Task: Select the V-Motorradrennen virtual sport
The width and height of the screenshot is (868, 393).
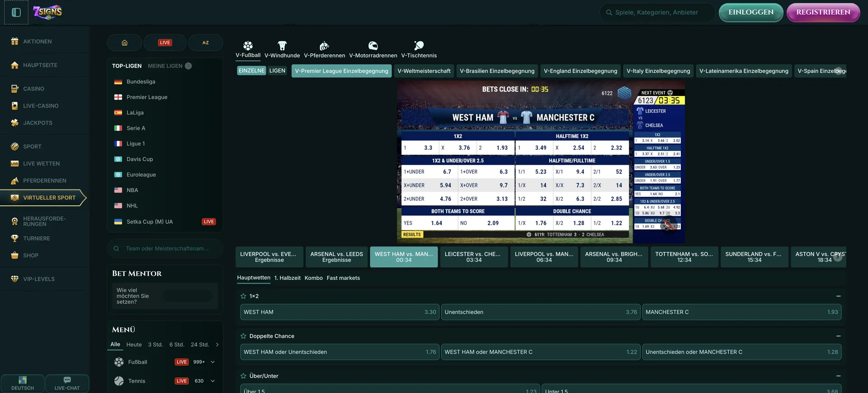Action: click(373, 50)
